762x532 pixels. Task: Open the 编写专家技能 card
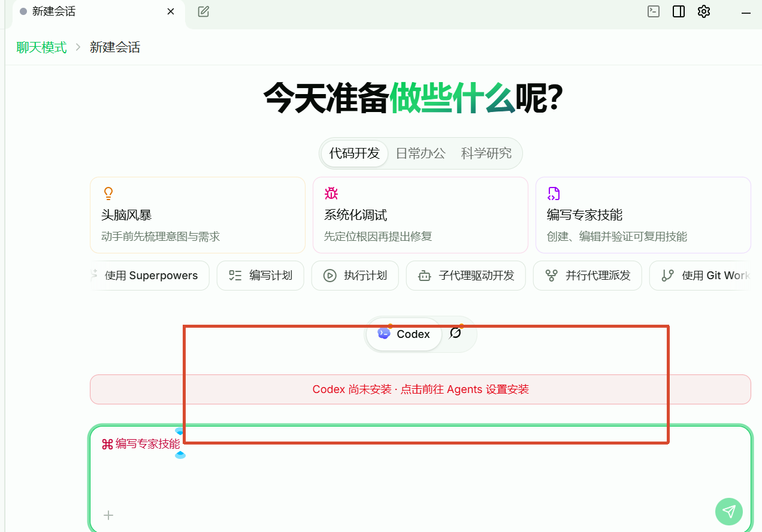click(x=643, y=215)
